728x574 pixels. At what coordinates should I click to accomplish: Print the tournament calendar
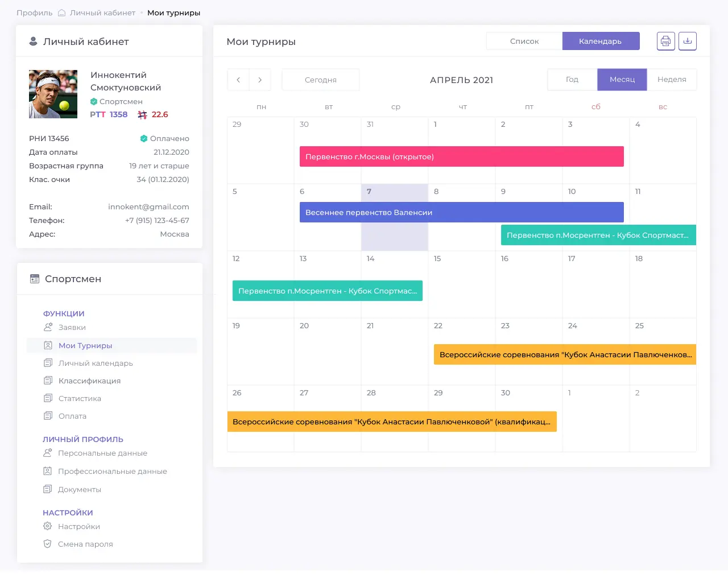click(666, 41)
